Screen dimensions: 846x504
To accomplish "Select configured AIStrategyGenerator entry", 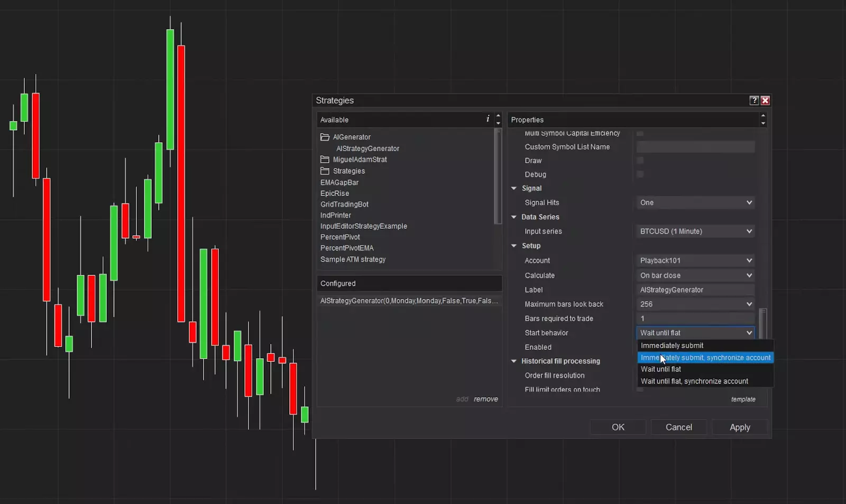I will 409,301.
